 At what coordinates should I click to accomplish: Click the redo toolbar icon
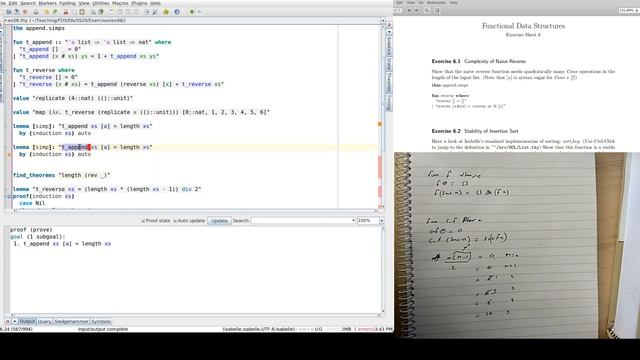(55, 12)
